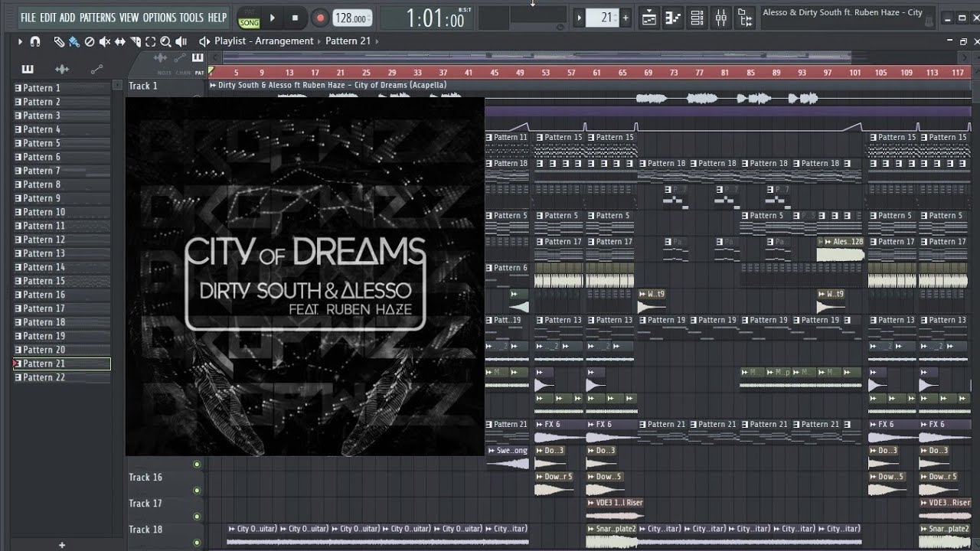Open the clip menu of Swe..ong clip

click(x=490, y=451)
